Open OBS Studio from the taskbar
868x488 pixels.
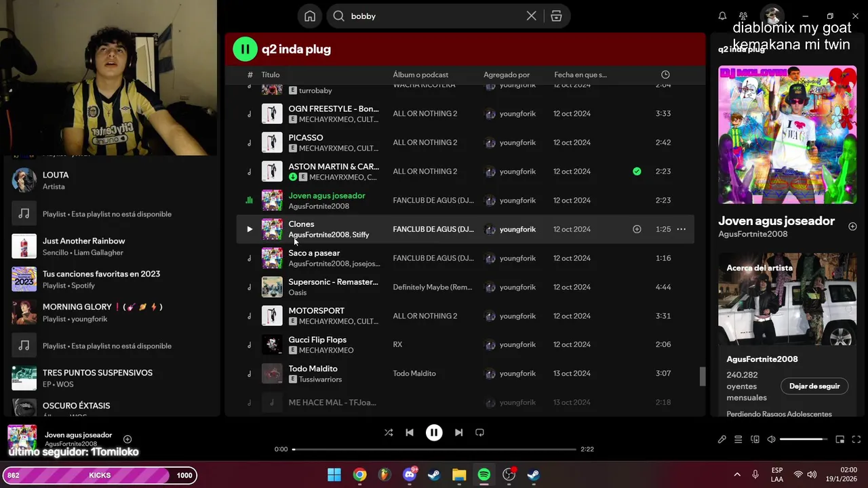coord(509,475)
